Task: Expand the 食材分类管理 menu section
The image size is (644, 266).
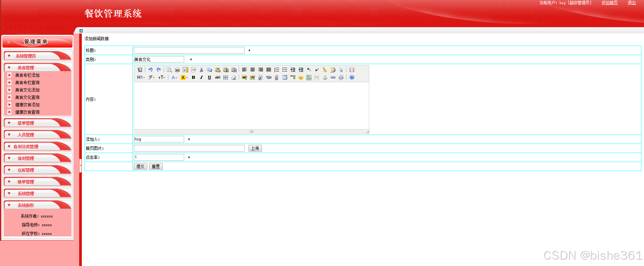Action: pyautogui.click(x=38, y=146)
